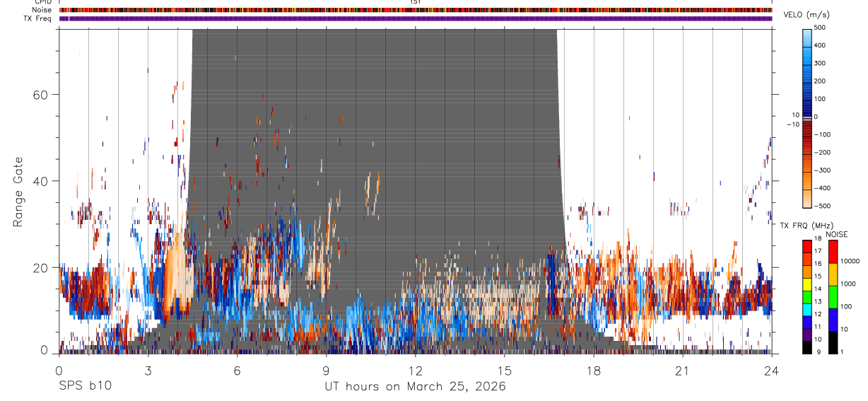This screenshot has width=868, height=401.
Task: Click the 'SPS b10' label
Action: pyautogui.click(x=84, y=386)
